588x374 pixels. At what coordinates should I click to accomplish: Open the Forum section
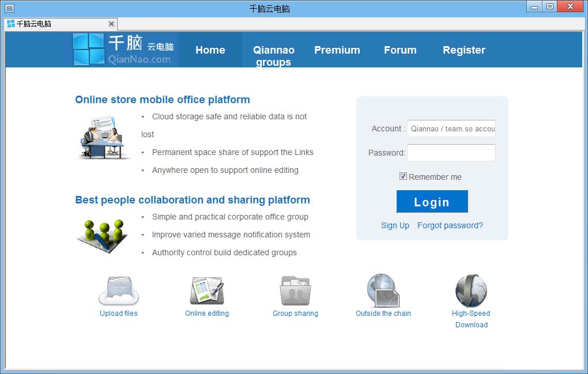coord(400,50)
